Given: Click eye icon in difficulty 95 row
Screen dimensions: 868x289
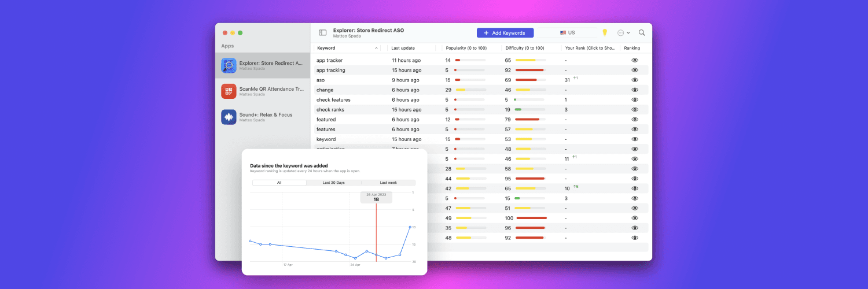Looking at the screenshot, I should (635, 179).
